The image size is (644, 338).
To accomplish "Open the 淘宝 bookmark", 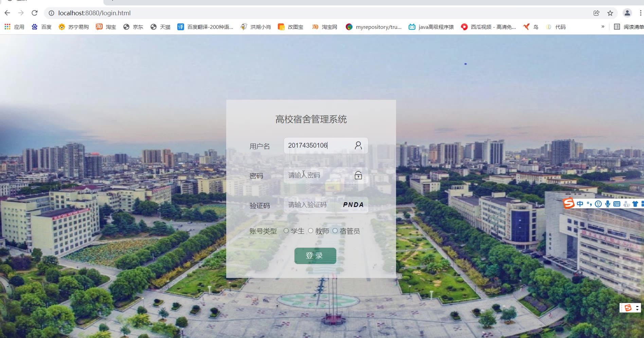I will coord(106,27).
